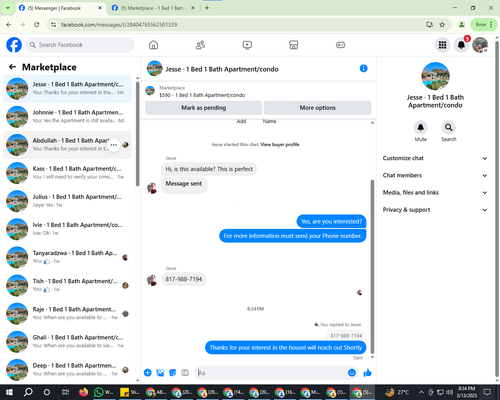Open the emoji picker icon
500x400 pixels.
click(352, 373)
